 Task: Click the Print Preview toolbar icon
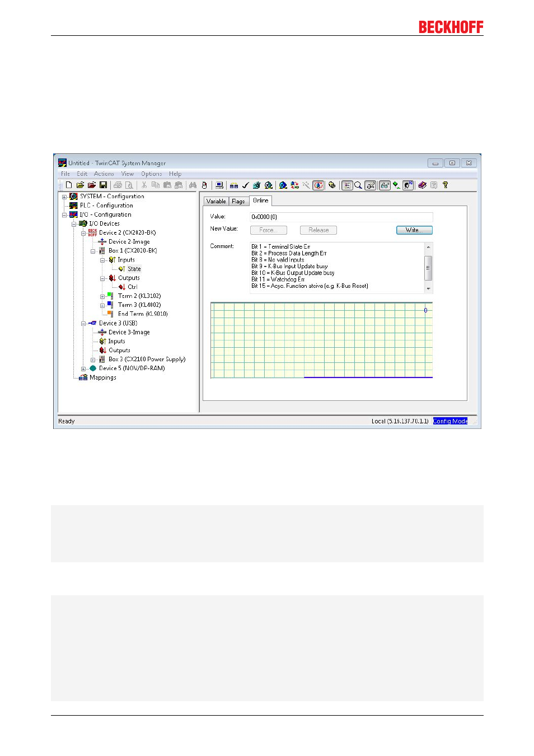coord(129,185)
